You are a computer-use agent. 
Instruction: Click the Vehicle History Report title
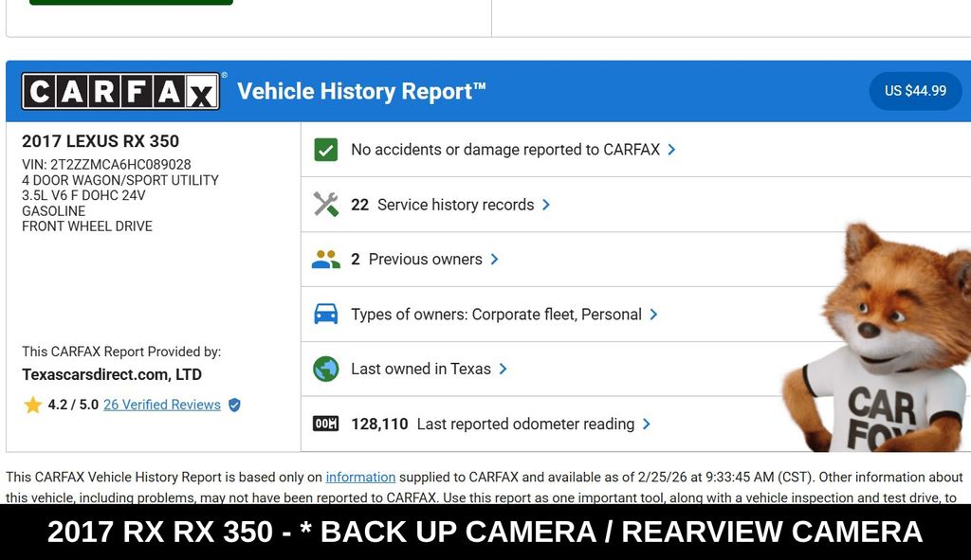pyautogui.click(x=361, y=92)
